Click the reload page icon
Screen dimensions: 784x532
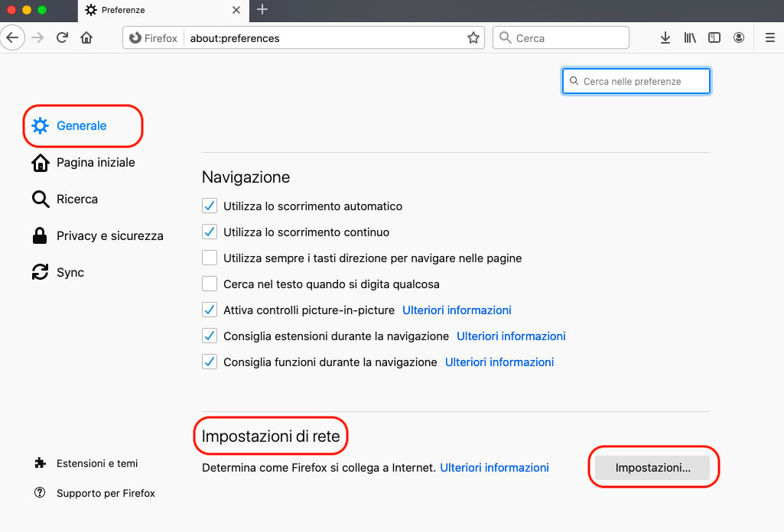coord(63,37)
